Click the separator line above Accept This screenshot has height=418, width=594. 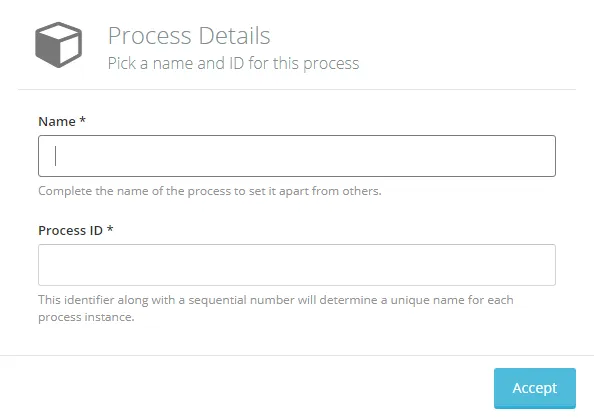[x=297, y=355]
